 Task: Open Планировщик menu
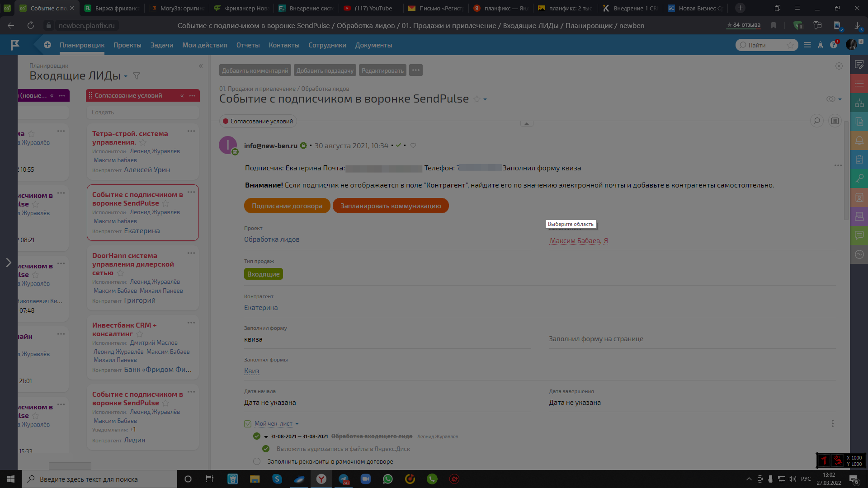pos(82,45)
